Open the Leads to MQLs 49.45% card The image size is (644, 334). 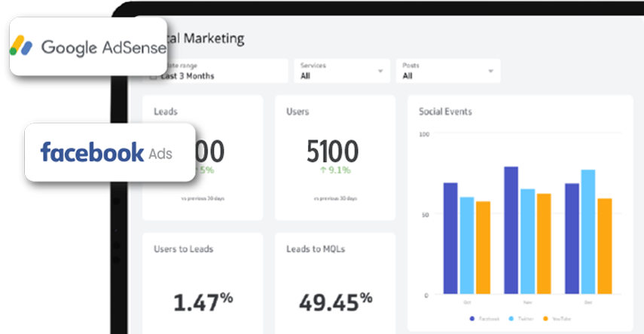pyautogui.click(x=334, y=283)
